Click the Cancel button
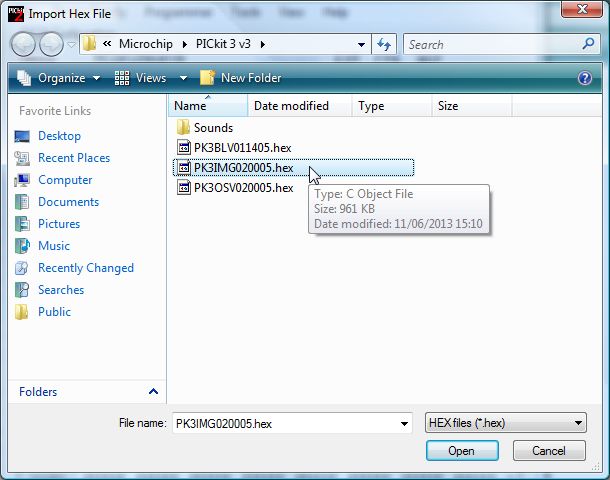 pos(549,451)
